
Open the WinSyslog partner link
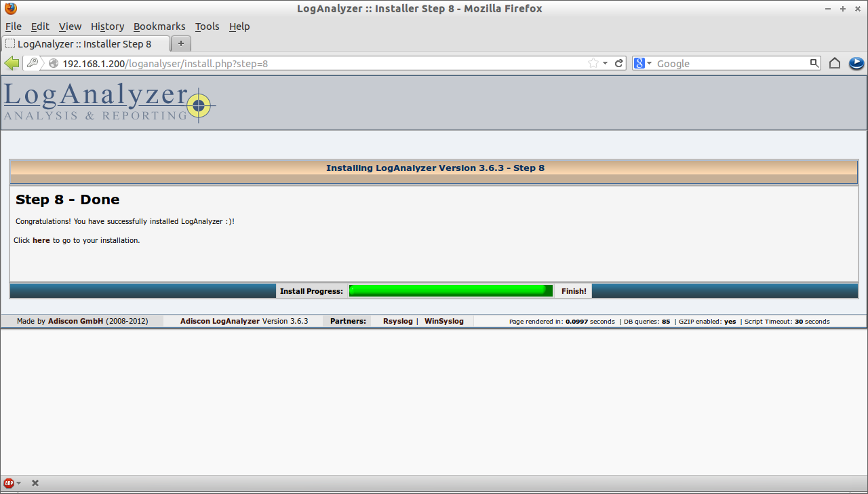pos(444,321)
